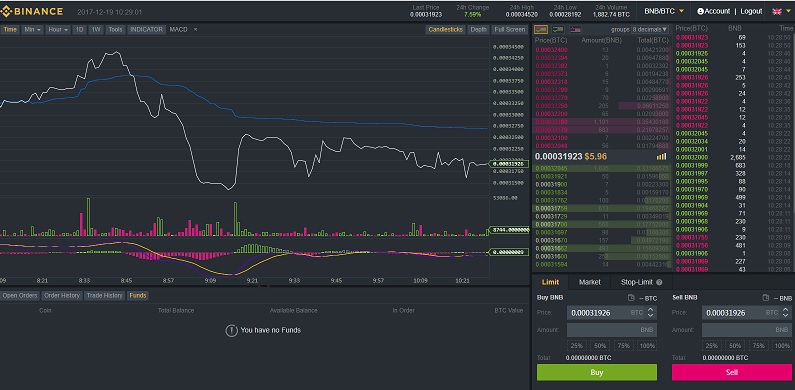Set sell amount to 50%

(x=735, y=345)
